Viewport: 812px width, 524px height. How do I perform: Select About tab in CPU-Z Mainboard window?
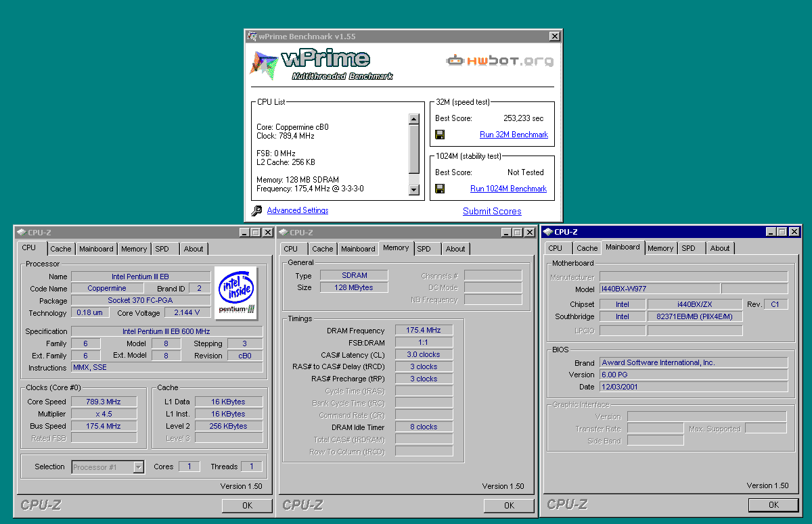click(720, 248)
